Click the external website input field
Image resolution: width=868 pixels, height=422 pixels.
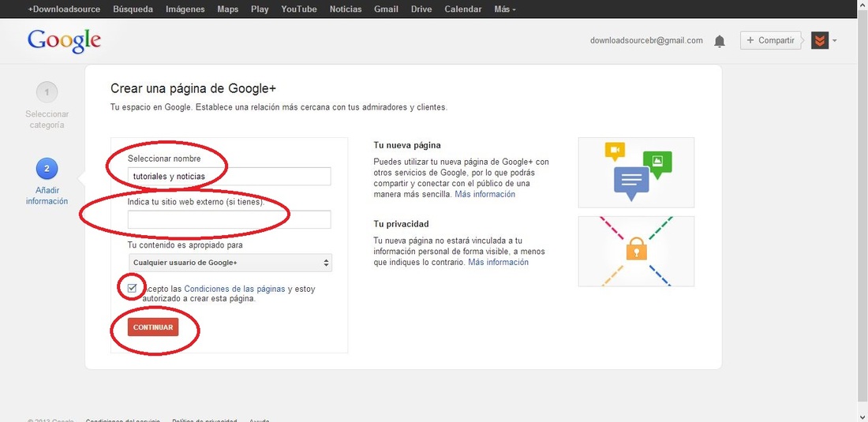point(229,219)
